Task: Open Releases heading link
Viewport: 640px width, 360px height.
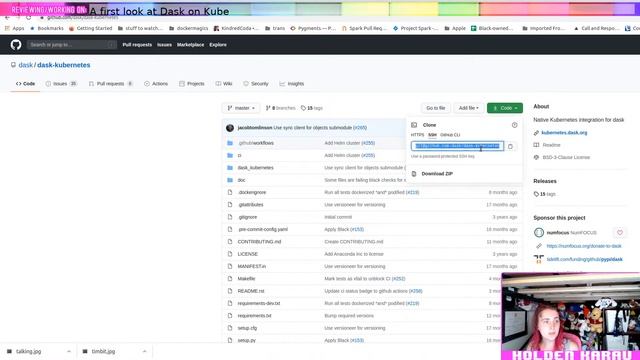Action: coord(545,181)
